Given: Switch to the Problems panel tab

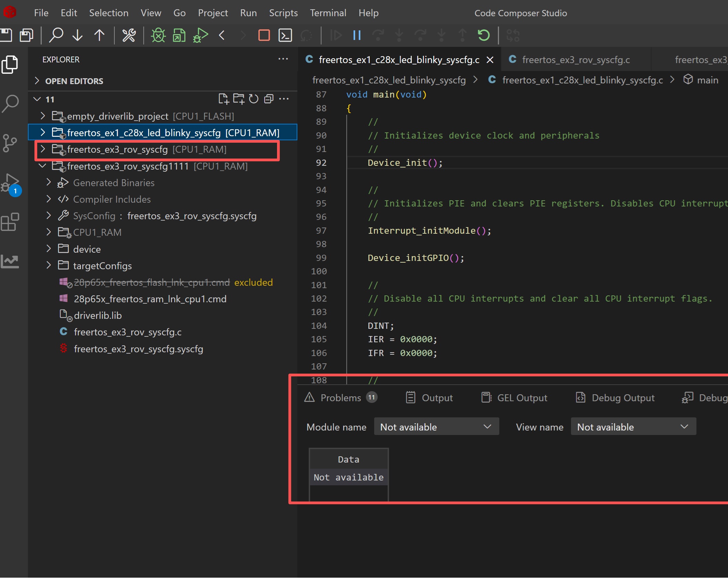Looking at the screenshot, I should pos(341,398).
